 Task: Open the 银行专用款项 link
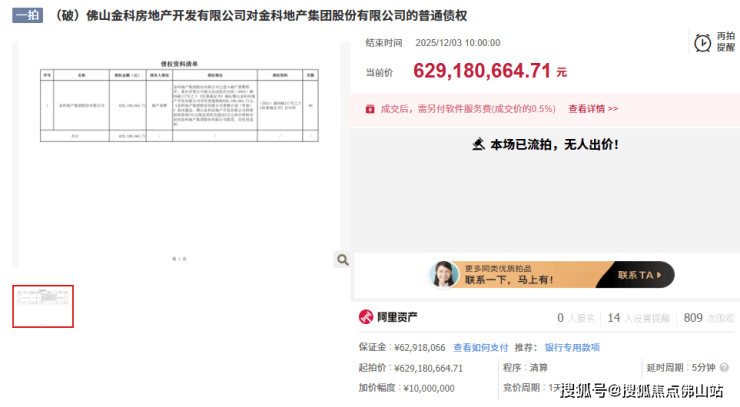pos(572,348)
